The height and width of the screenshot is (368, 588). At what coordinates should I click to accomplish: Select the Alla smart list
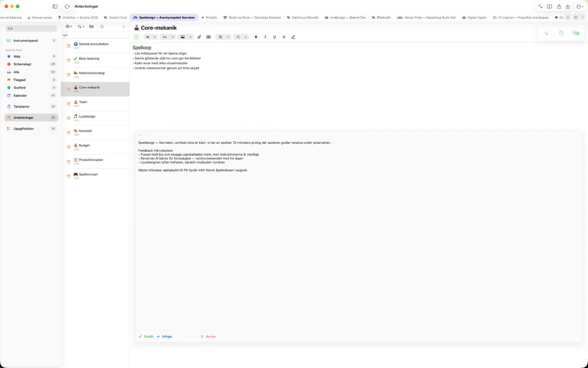pyautogui.click(x=31, y=72)
